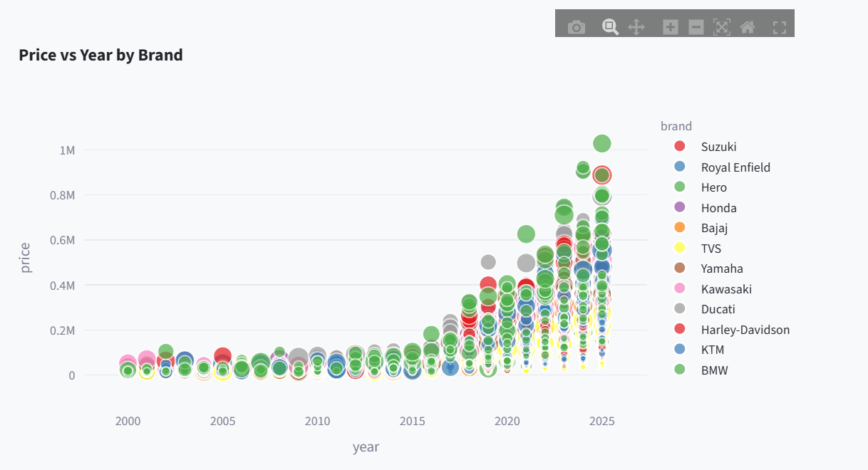Click the gray Ducati legend marker
Viewport: 868px width, 470px height.
pos(680,309)
